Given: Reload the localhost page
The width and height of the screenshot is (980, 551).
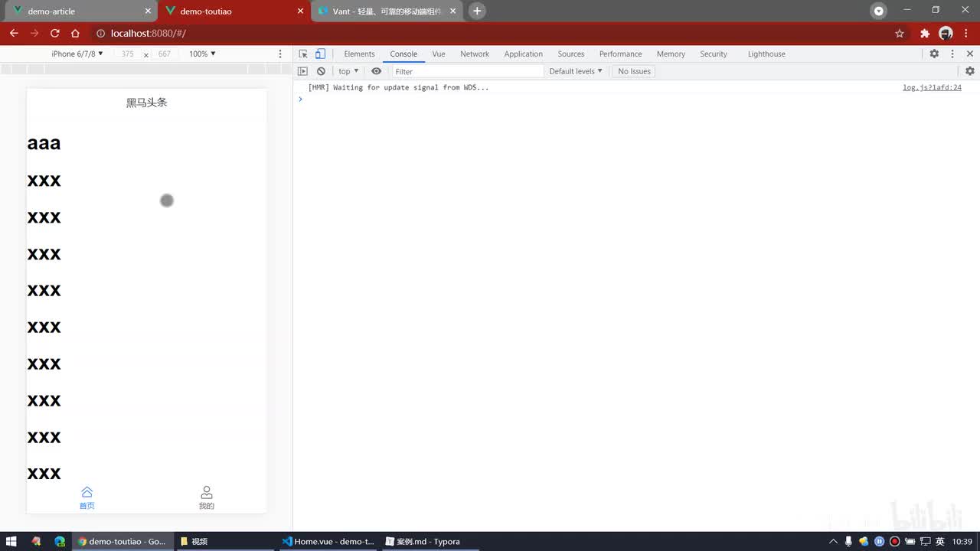Looking at the screenshot, I should pyautogui.click(x=55, y=33).
